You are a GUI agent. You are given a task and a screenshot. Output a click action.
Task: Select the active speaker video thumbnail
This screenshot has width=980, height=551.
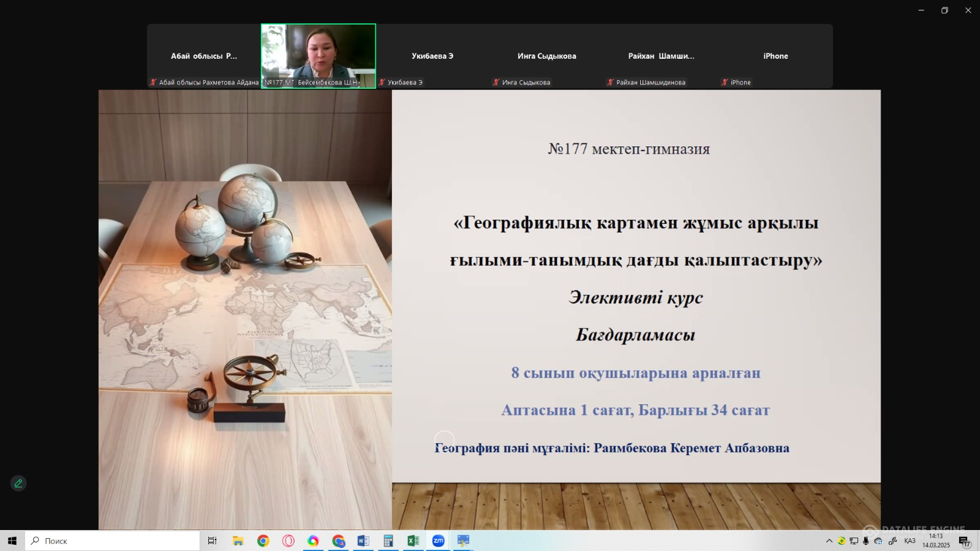coord(318,56)
